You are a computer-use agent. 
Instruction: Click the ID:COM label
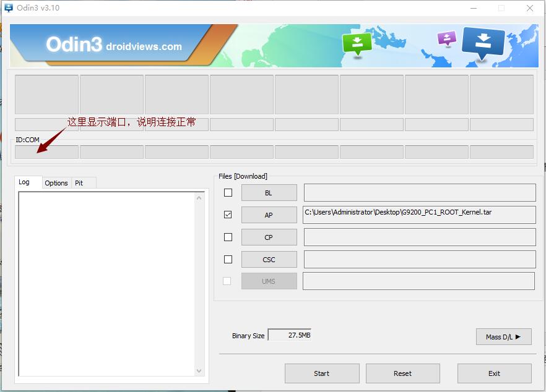pyautogui.click(x=27, y=140)
